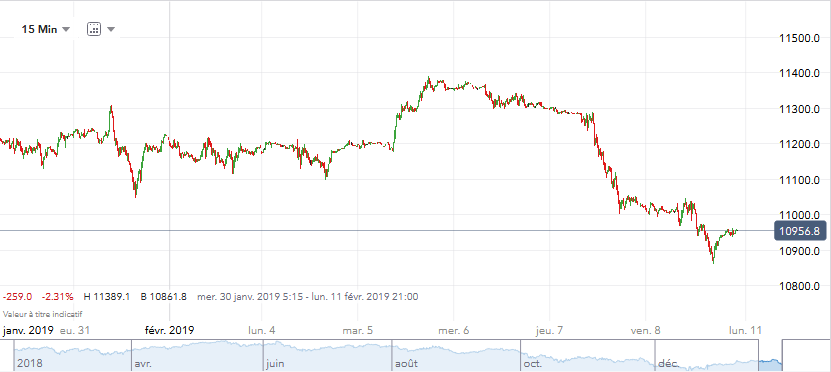Viewport: 831px width, 372px height.
Task: Click the janv. 2019 axis label
Action: [28, 331]
